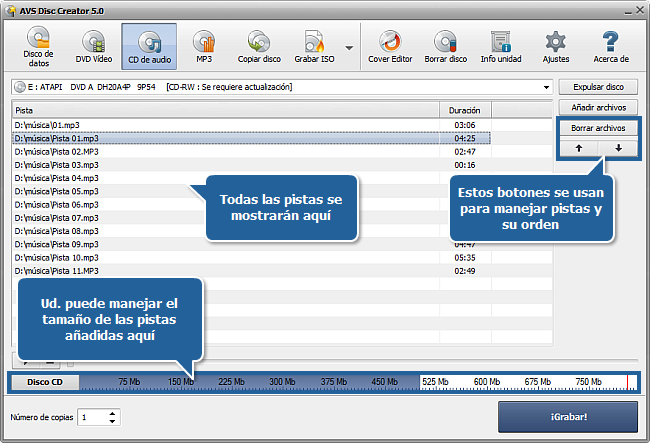Open the Borrar disco tool

[446, 46]
